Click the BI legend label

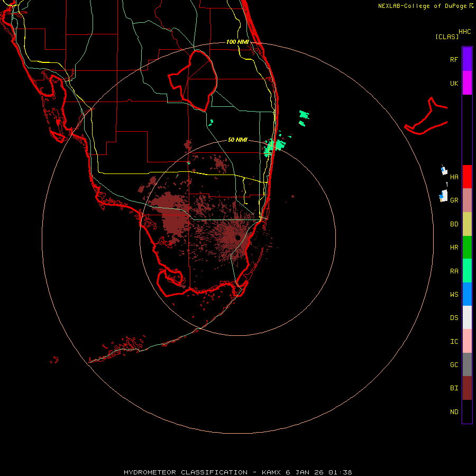coord(454,388)
